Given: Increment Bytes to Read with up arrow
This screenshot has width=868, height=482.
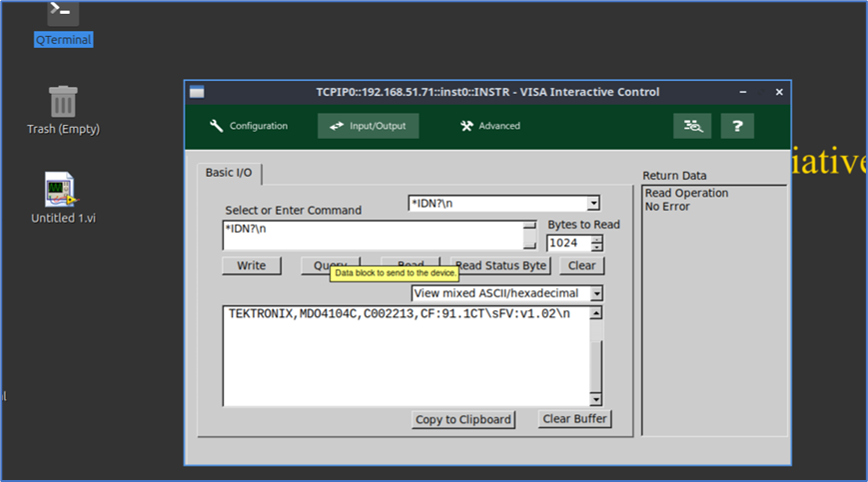Looking at the screenshot, I should click(596, 240).
